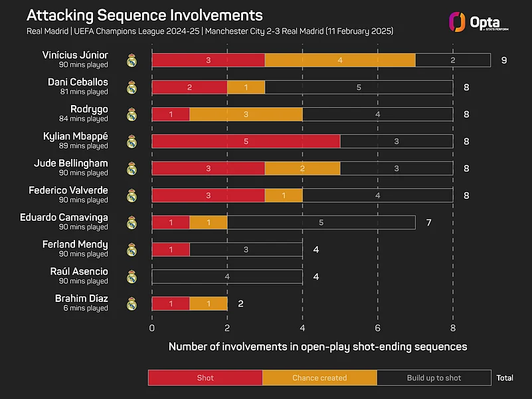
Task: Click the Build up to shot legend box
Action: tap(434, 378)
